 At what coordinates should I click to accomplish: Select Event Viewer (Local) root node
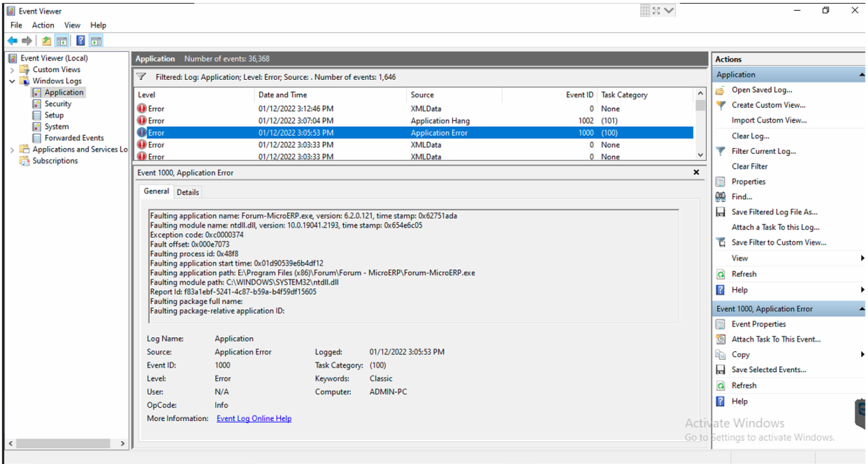coord(54,58)
